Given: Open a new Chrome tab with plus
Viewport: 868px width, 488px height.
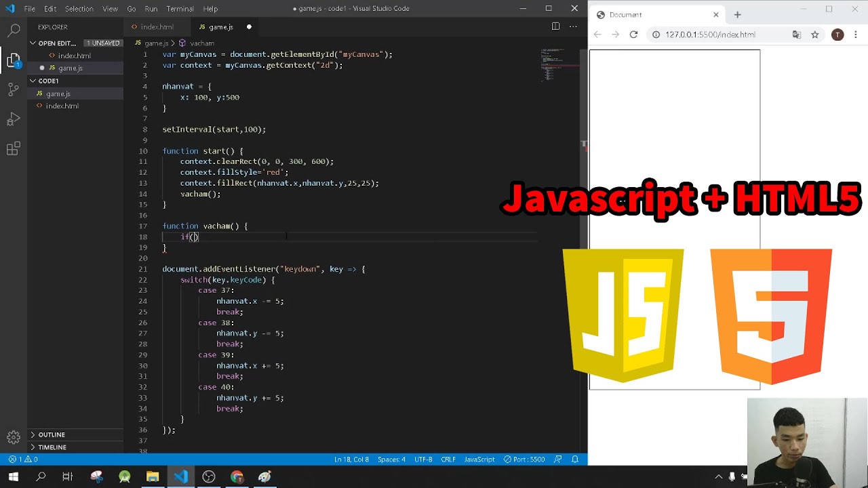Looking at the screenshot, I should pyautogui.click(x=737, y=14).
